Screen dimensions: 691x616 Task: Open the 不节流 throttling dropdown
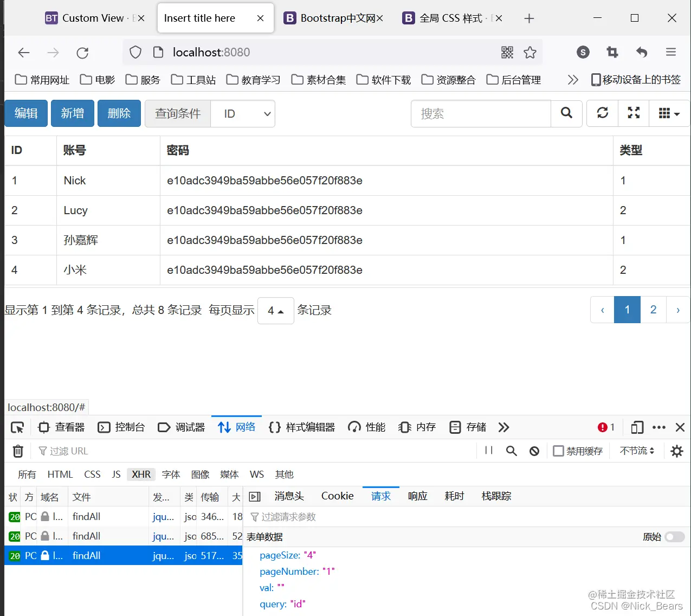[x=637, y=451]
